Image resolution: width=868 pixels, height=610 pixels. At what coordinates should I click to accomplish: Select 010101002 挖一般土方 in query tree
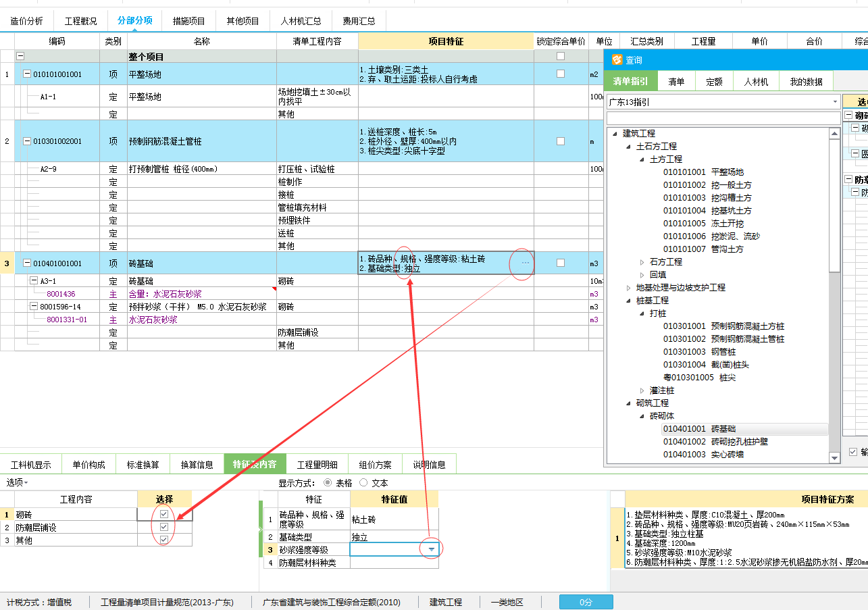click(707, 185)
